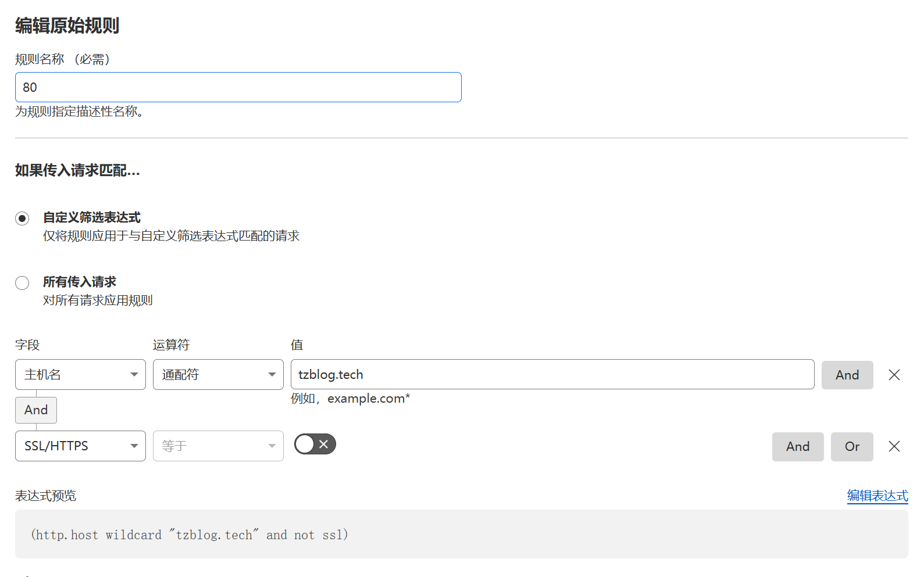
Task: Click the expression preview code box
Action: tap(461, 535)
